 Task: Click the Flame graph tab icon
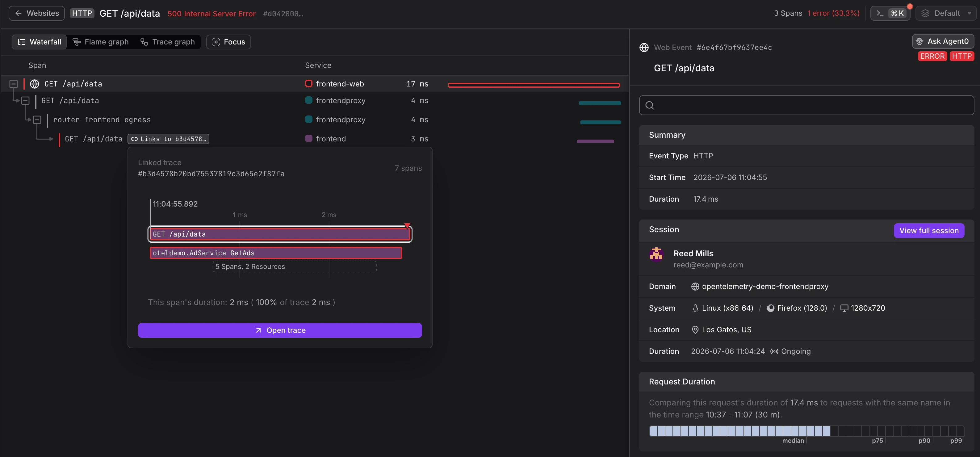click(x=77, y=42)
